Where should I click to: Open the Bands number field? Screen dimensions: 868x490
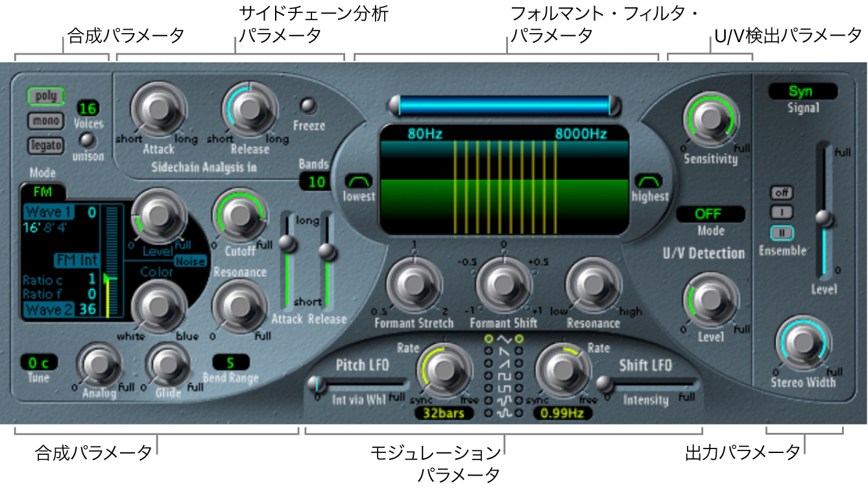point(316,182)
